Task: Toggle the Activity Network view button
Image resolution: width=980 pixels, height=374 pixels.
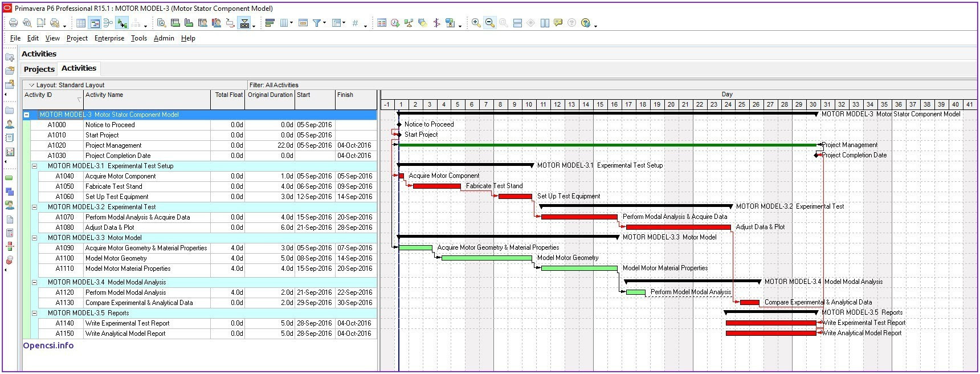Action: 108,23
